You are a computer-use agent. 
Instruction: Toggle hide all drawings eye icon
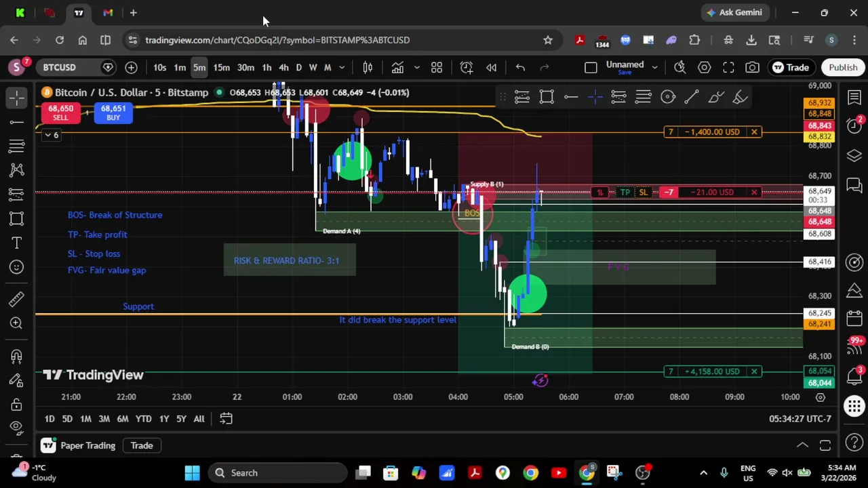pyautogui.click(x=17, y=427)
